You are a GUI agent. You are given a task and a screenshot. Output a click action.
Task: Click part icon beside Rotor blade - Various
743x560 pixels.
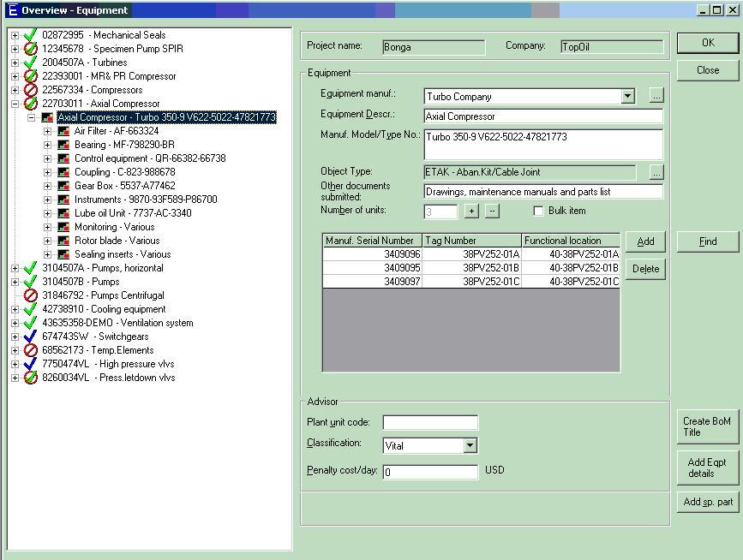pyautogui.click(x=63, y=241)
